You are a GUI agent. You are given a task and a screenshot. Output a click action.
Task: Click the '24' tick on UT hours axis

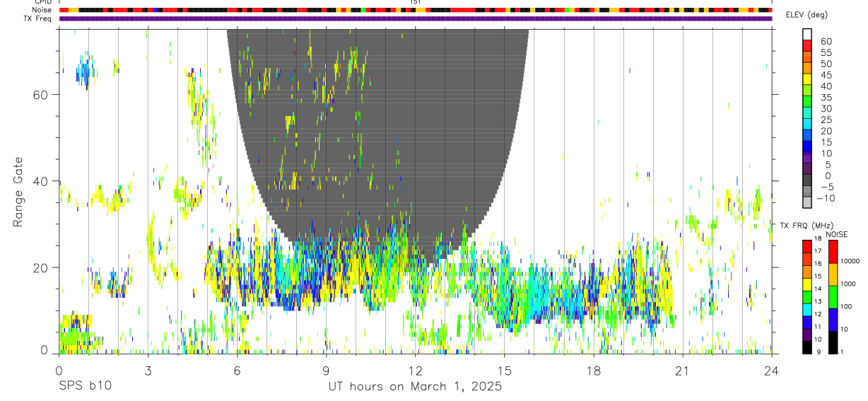point(772,369)
